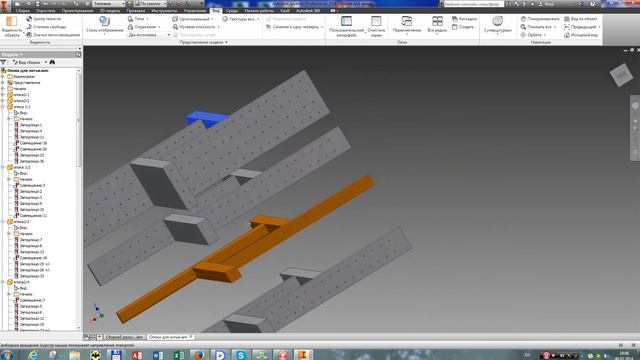Screen dimensions: 640x360
Task: Select the orange frame part in viewport
Action: click(x=245, y=249)
